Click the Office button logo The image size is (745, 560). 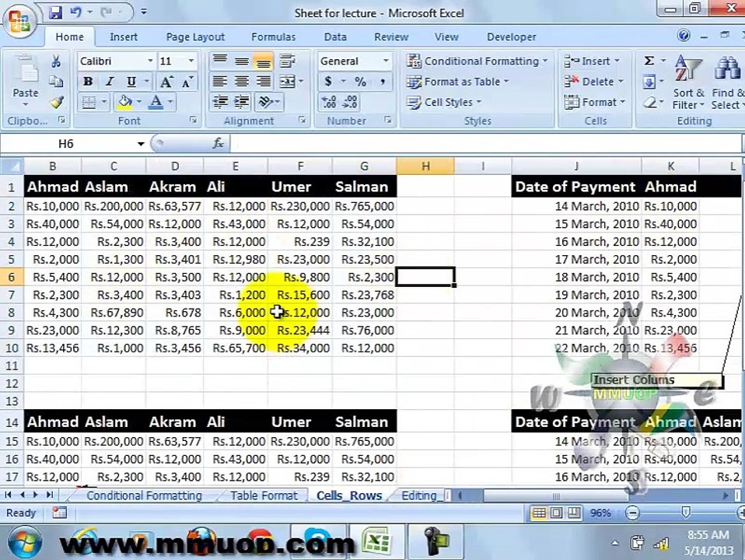19,22
